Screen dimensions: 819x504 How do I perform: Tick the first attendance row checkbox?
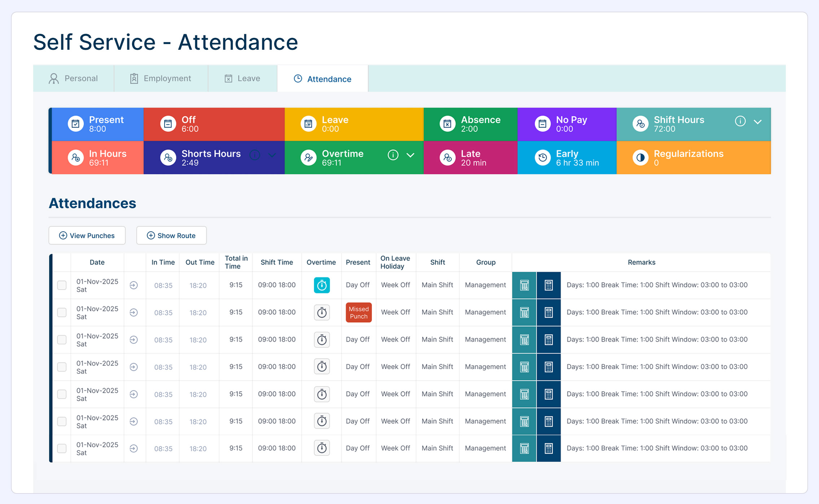pyautogui.click(x=62, y=285)
